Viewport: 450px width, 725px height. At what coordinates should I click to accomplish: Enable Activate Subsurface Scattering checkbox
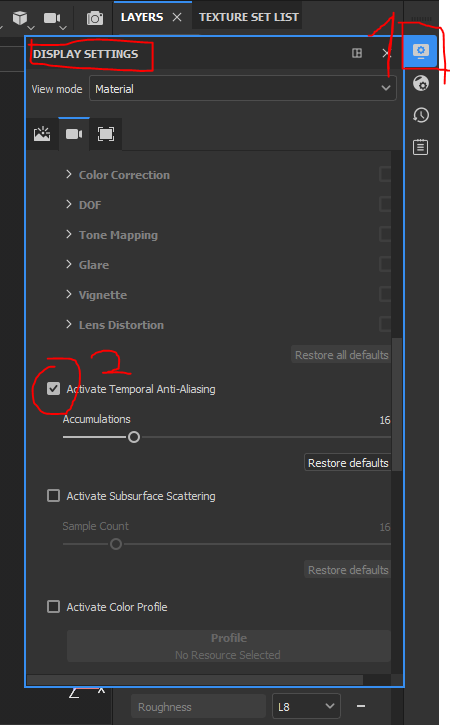[x=54, y=496]
